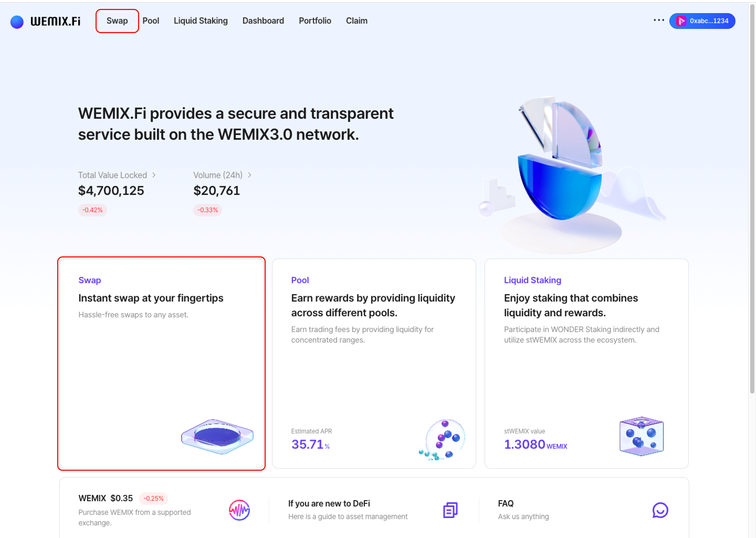Open the Portfolio menu item

pos(315,21)
